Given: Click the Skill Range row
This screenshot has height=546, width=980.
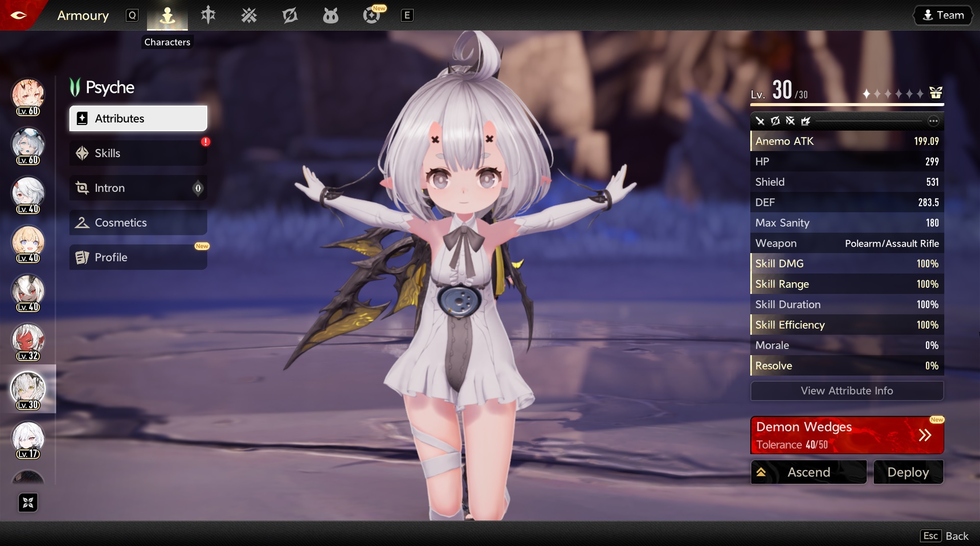Looking at the screenshot, I should click(847, 284).
